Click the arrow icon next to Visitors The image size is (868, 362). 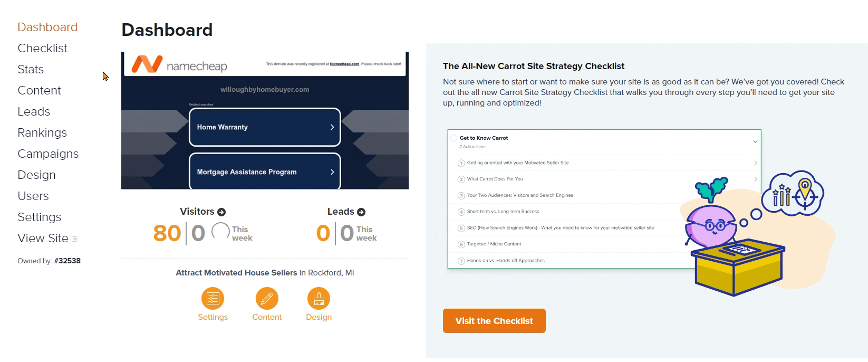221,212
